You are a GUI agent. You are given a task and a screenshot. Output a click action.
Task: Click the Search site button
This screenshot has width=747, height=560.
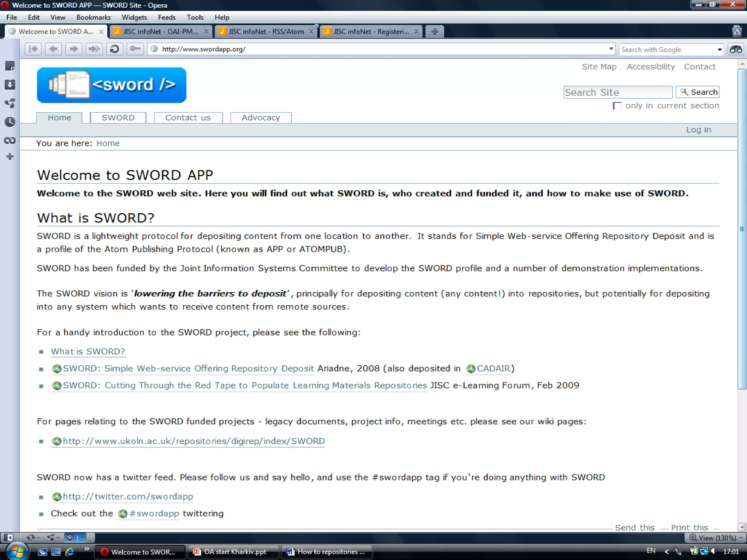[x=697, y=92]
